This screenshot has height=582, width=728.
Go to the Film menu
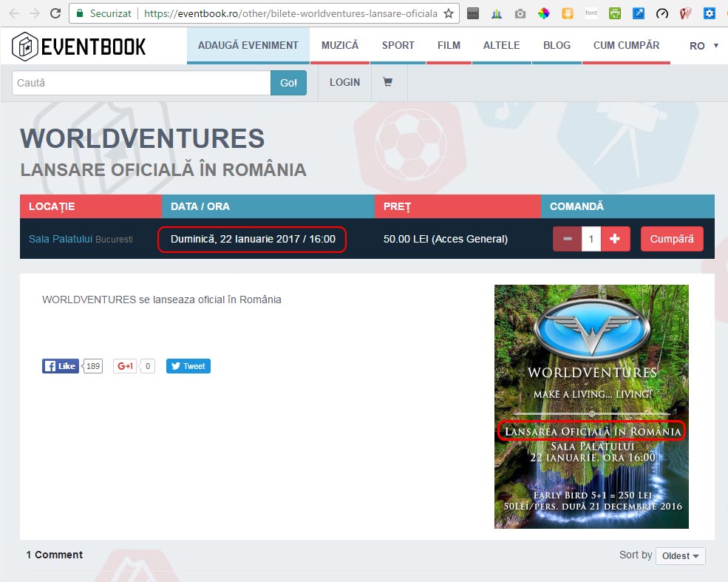(449, 45)
